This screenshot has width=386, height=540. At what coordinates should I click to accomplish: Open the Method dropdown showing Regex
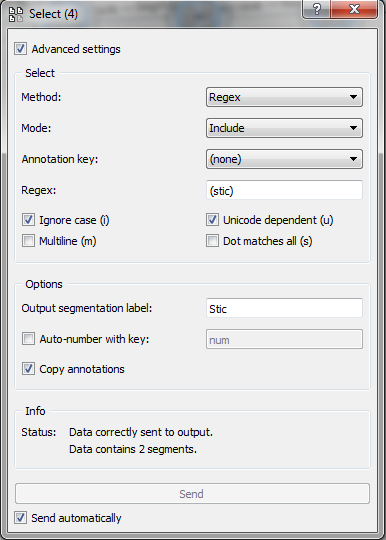[x=284, y=97]
